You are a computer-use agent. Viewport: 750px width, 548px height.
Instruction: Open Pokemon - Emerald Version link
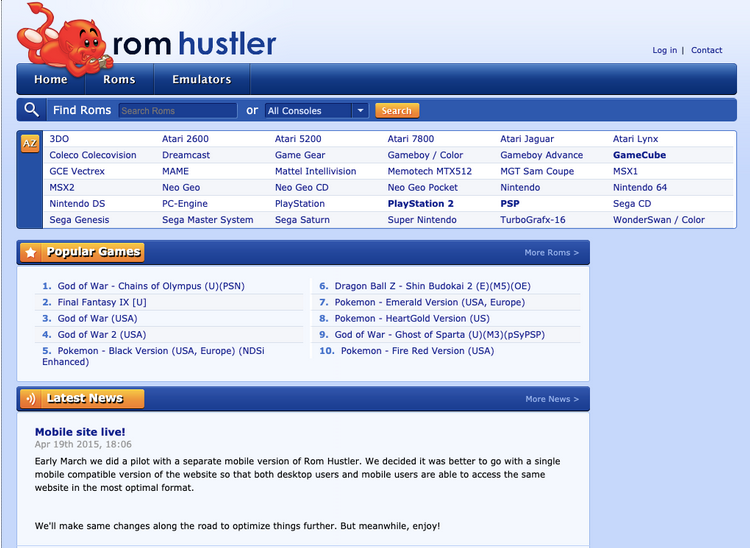coord(430,302)
